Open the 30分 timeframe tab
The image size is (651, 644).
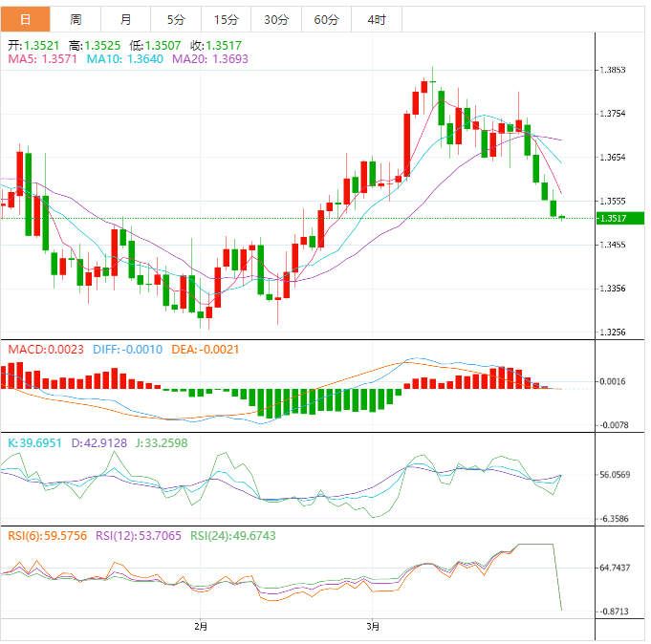pyautogui.click(x=276, y=19)
